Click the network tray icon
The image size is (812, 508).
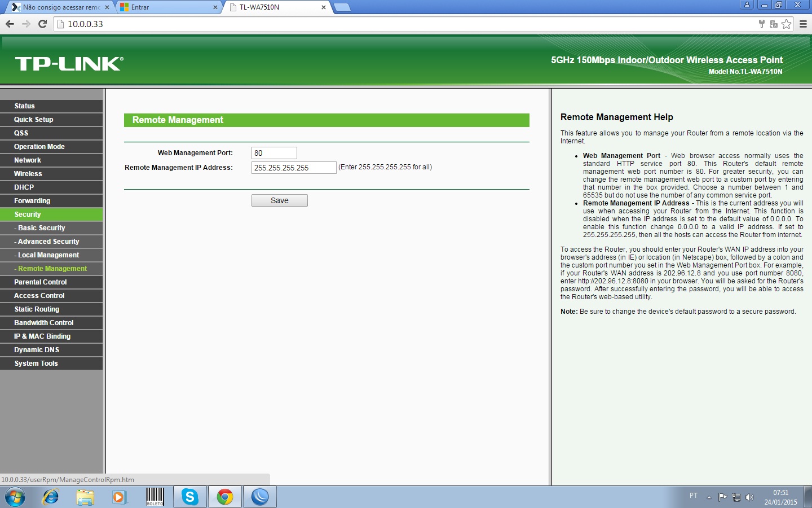(x=736, y=497)
